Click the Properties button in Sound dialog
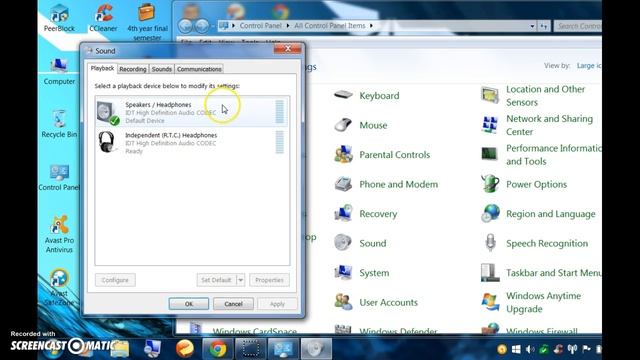Image resolution: width=640 pixels, height=360 pixels. [269, 280]
